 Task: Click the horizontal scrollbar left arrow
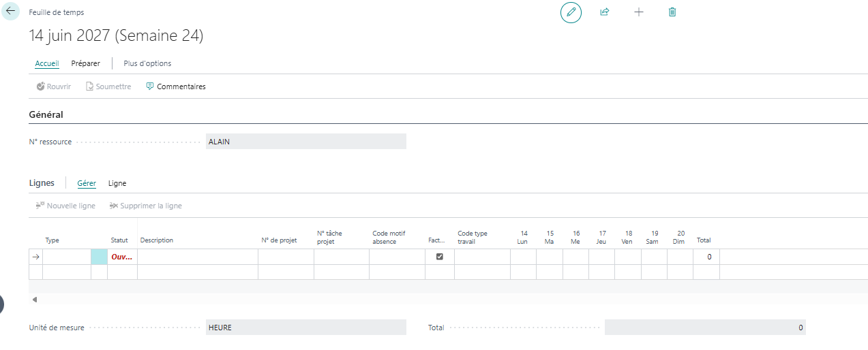coord(35,300)
